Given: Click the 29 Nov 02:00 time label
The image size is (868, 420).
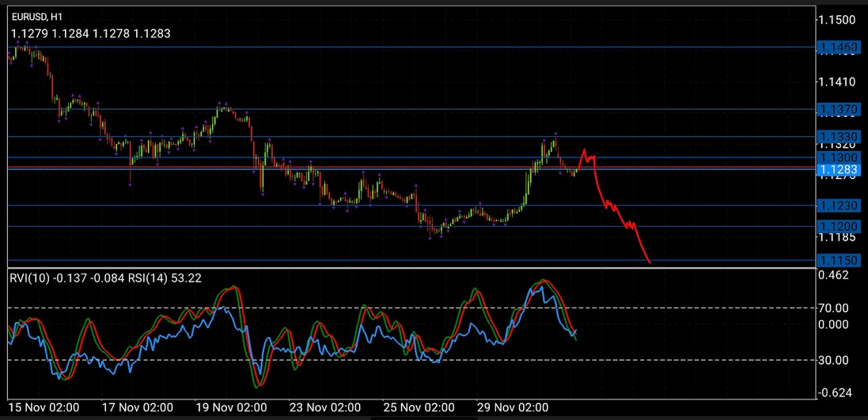Looking at the screenshot, I should coord(514,407).
